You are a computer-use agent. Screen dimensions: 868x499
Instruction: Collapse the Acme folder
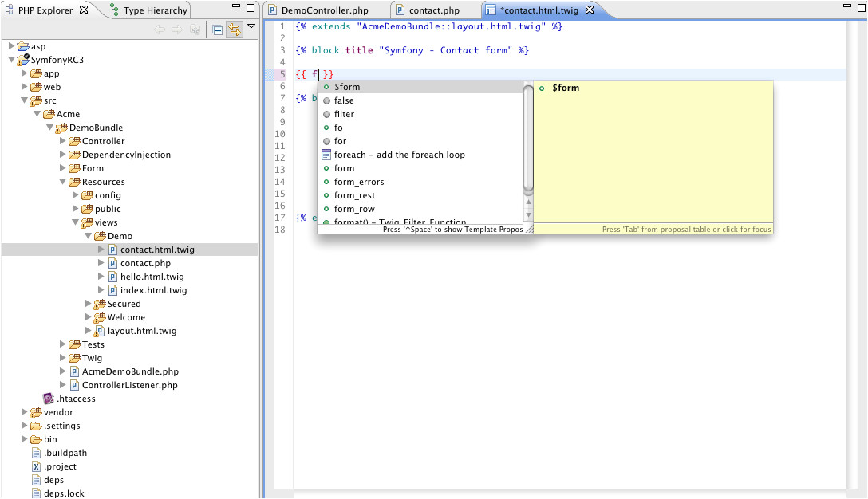pyautogui.click(x=37, y=114)
